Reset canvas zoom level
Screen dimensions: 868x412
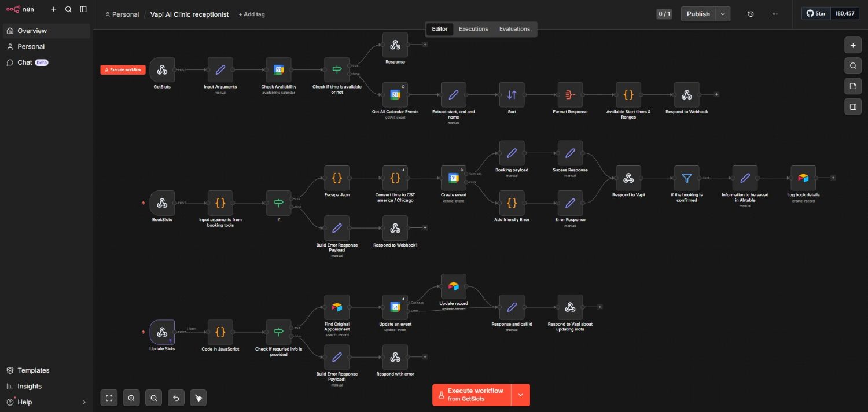pos(176,398)
